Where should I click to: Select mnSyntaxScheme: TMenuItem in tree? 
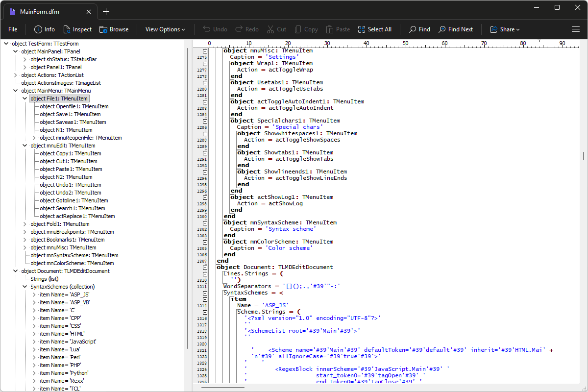click(74, 255)
